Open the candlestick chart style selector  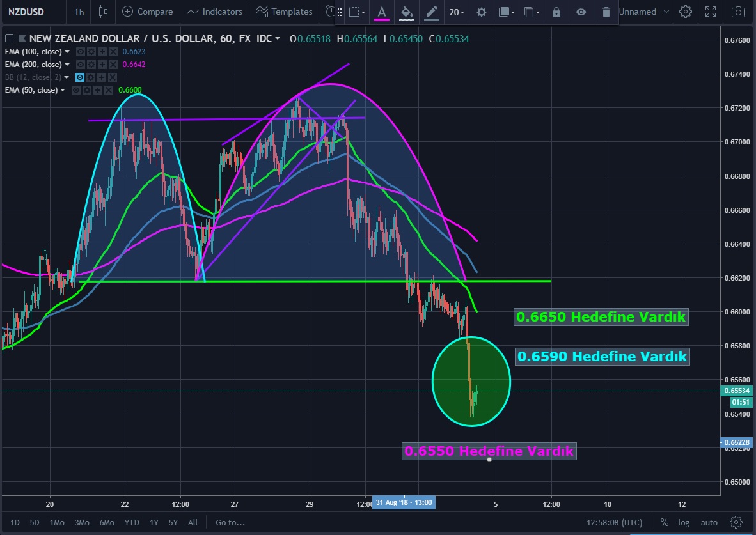click(x=104, y=12)
